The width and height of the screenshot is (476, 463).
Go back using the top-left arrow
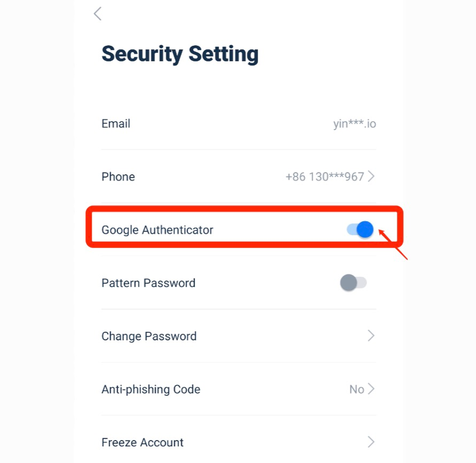pos(97,14)
